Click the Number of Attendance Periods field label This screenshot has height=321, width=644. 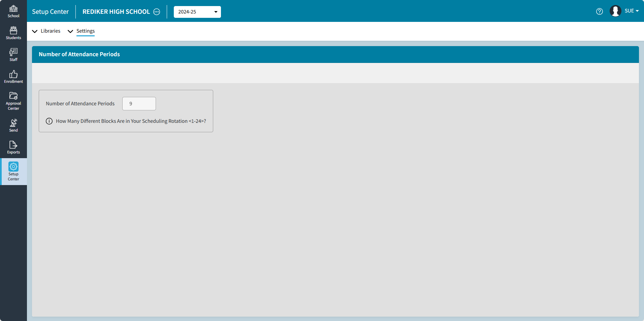click(x=80, y=104)
